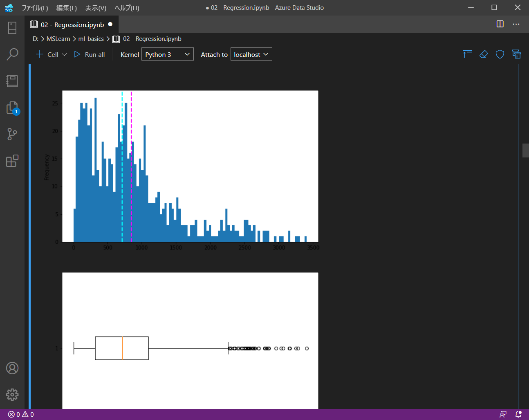This screenshot has width=529, height=420.
Task: Open the Source Control view
Action: click(12, 134)
